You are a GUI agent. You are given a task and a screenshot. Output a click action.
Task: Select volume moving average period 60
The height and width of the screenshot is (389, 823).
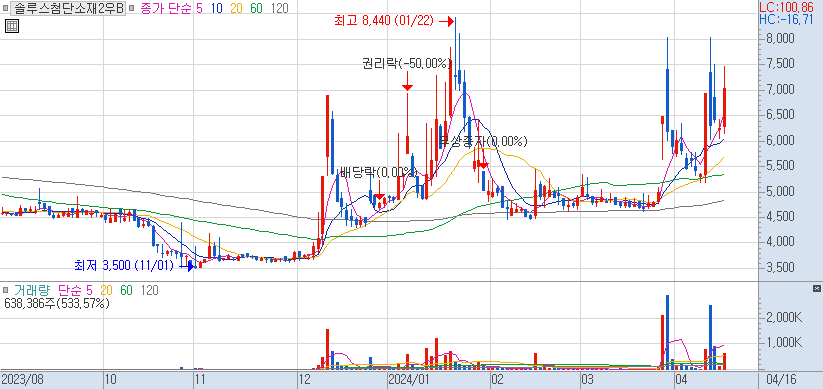[126, 290]
